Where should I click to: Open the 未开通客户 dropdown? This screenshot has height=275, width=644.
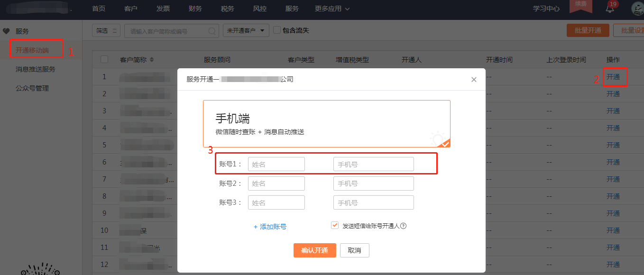click(246, 29)
